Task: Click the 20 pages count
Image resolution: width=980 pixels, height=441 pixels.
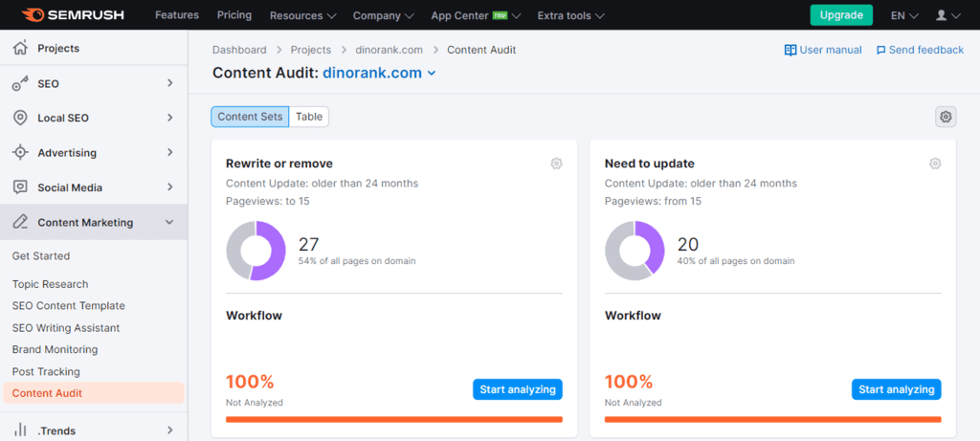Action: tap(688, 244)
